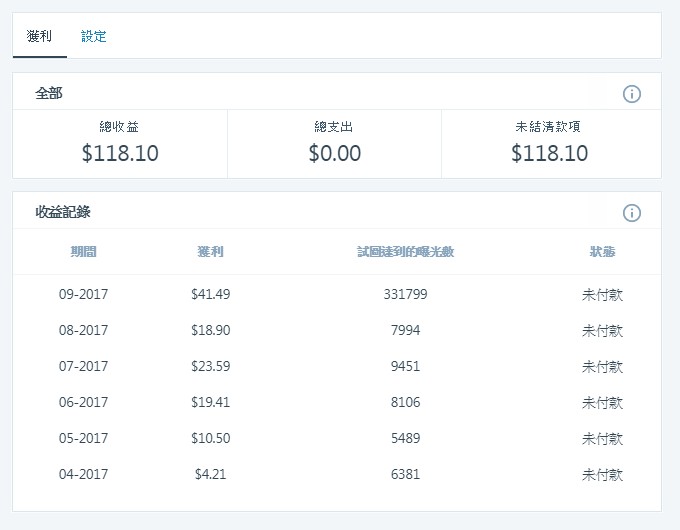Click the $41.49 earnings value
This screenshot has width=680, height=530.
coord(211,295)
